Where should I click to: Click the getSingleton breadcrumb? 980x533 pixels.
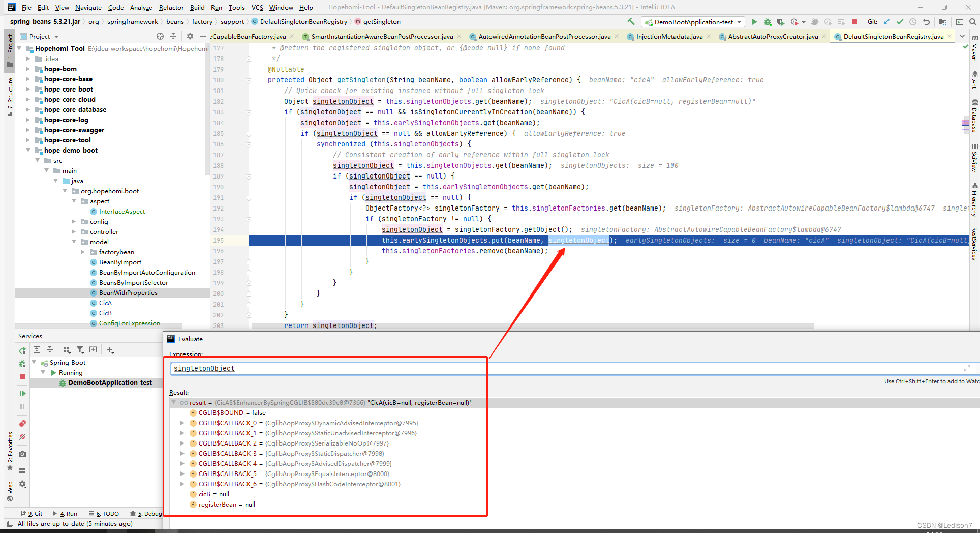coord(378,22)
